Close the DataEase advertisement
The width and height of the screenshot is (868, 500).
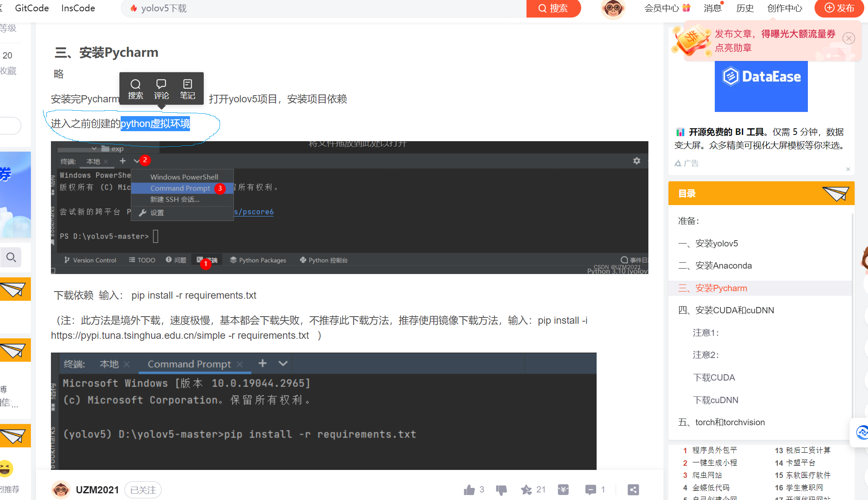tap(848, 169)
